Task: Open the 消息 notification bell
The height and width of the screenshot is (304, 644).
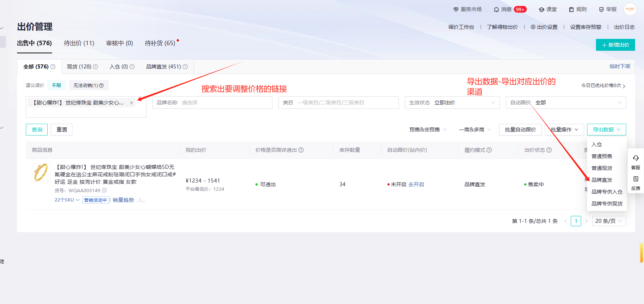Action: (x=496, y=10)
